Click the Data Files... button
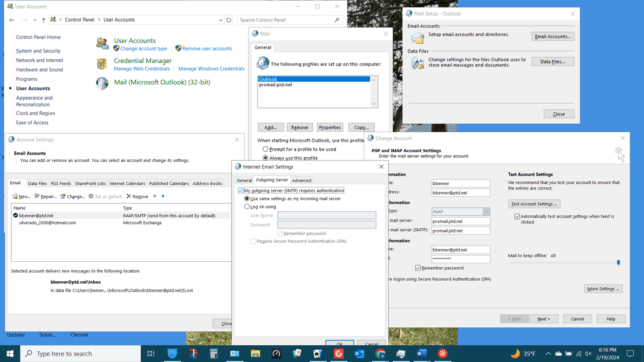This screenshot has width=644, height=362. 553,62
